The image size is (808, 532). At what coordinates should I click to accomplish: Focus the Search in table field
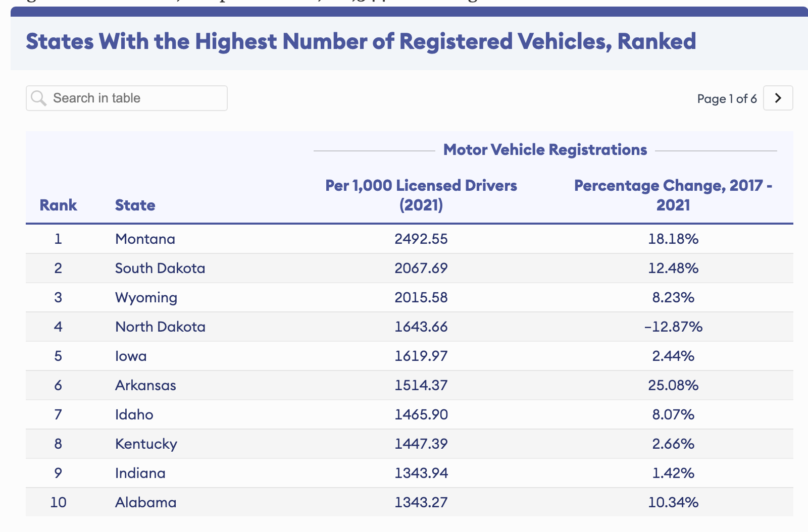click(x=127, y=98)
